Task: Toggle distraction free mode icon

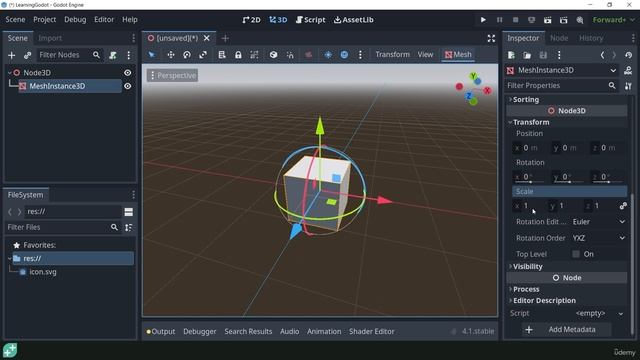Action: (491, 38)
